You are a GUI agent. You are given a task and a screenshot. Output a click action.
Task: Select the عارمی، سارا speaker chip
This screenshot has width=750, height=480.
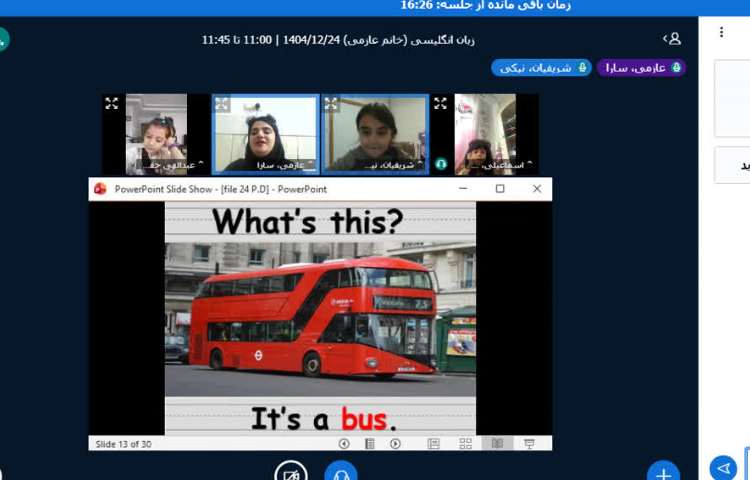pyautogui.click(x=641, y=68)
